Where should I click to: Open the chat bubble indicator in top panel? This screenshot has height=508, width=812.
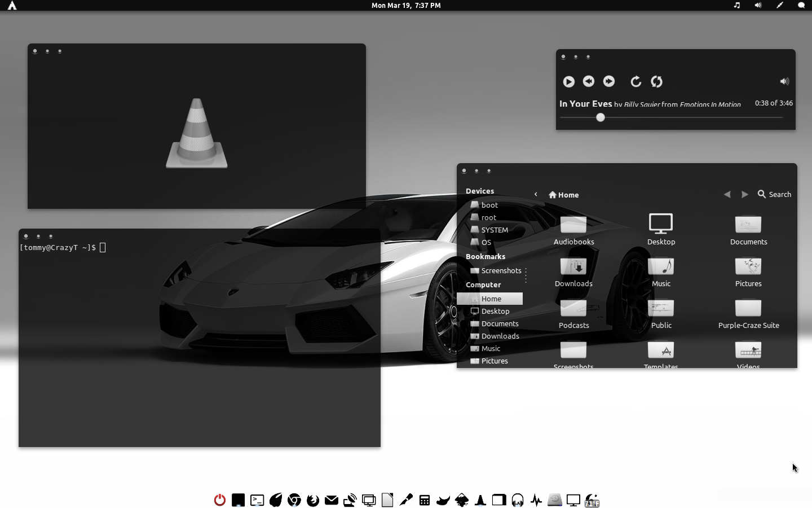click(801, 5)
